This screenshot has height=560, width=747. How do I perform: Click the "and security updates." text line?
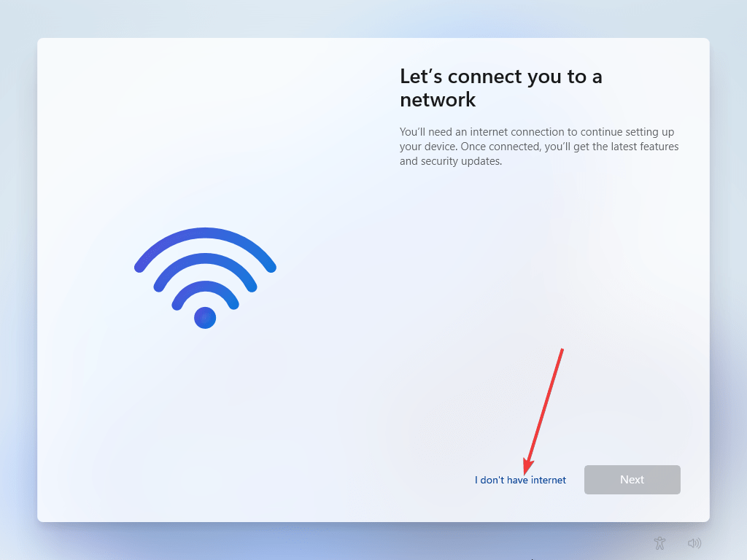(451, 161)
